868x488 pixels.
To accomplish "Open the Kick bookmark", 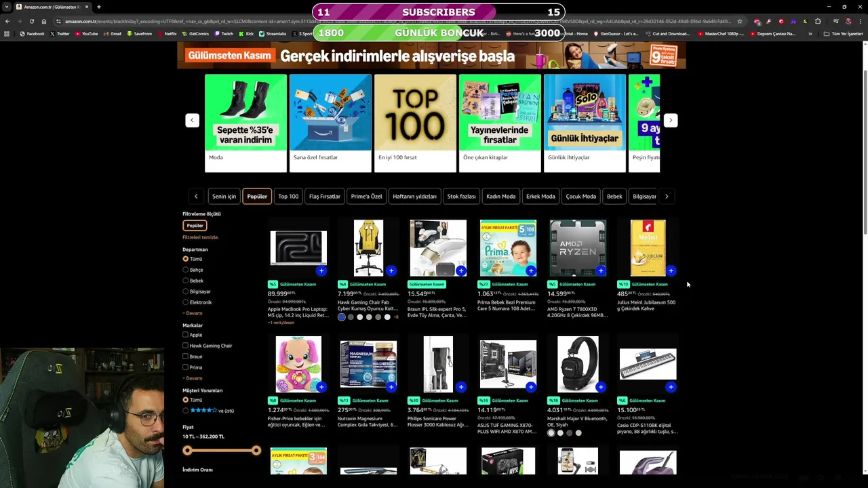I will [246, 34].
